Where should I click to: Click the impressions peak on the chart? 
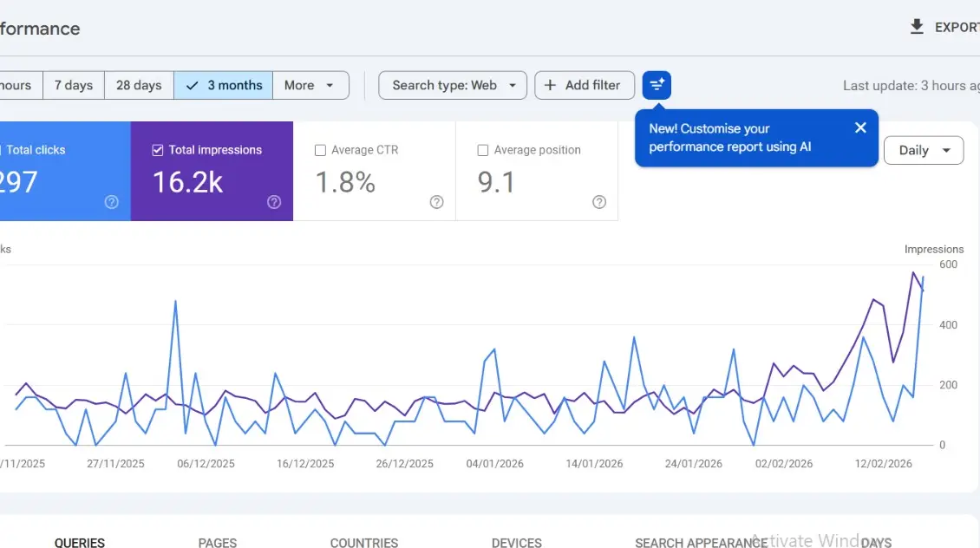[913, 273]
